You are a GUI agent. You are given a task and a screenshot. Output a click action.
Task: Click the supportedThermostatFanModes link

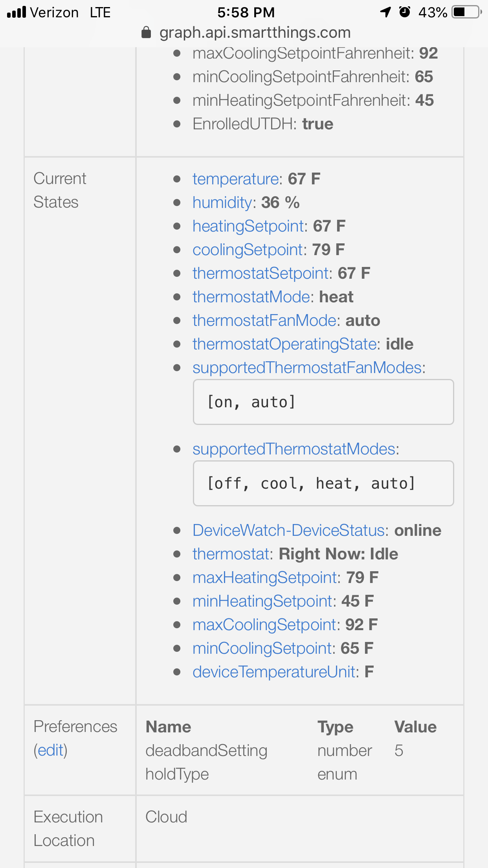point(307,368)
